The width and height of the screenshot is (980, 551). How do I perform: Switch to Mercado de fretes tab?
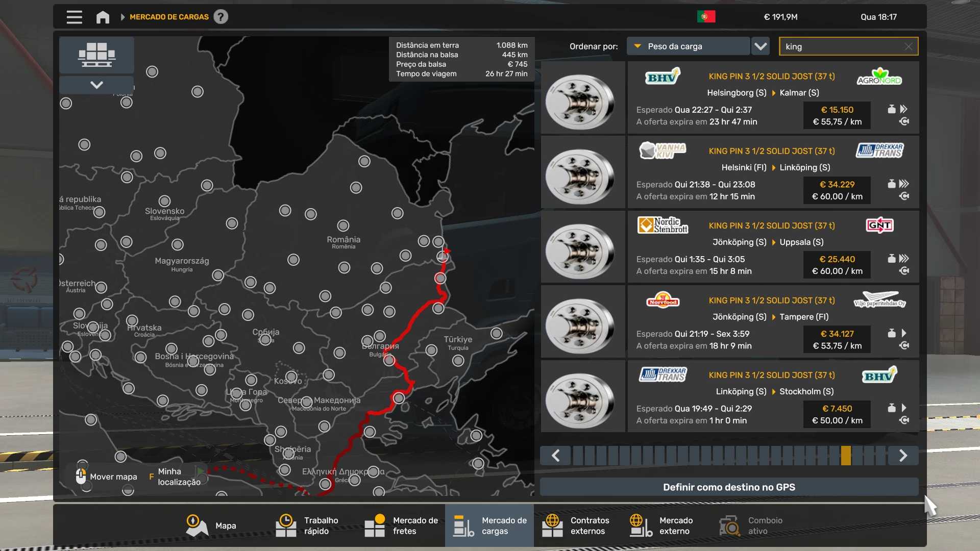[x=402, y=525]
